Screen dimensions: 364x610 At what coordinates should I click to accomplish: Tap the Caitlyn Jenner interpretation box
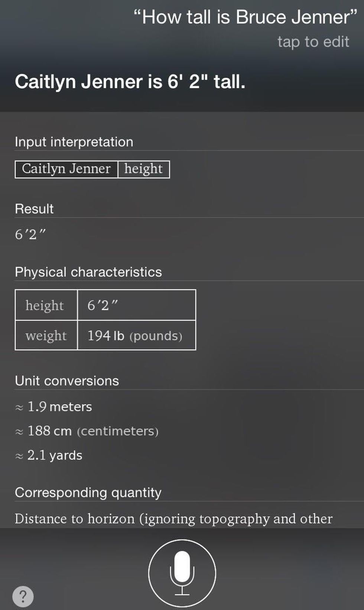(x=66, y=169)
